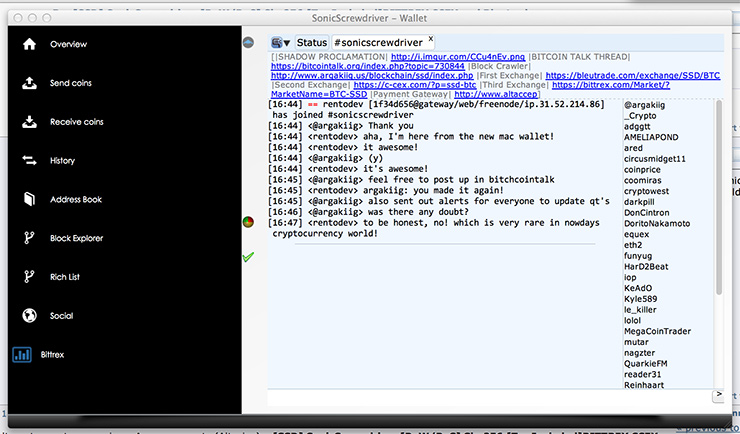Open Bittrex page
Viewport: 740px width, 434px height.
coord(52,355)
